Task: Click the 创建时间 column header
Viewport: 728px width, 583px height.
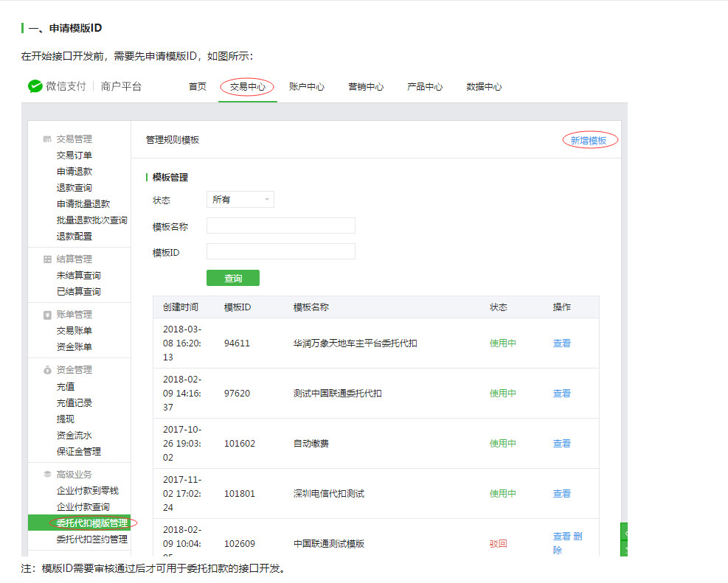Action: 181,307
